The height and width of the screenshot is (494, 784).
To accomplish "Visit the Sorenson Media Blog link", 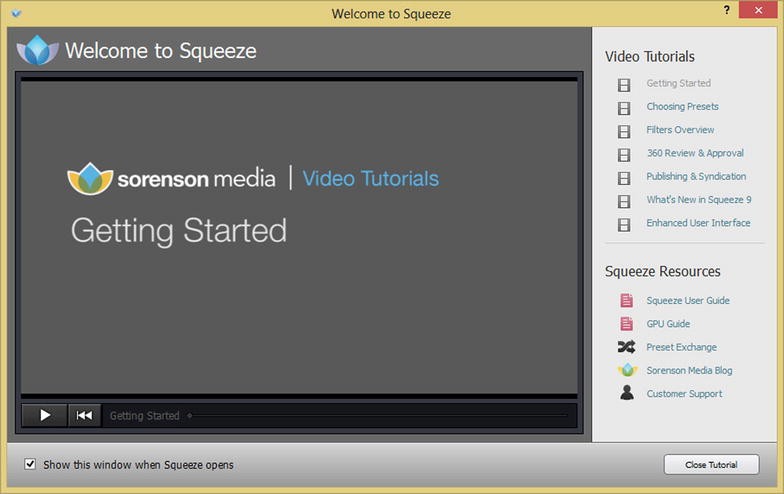I will (x=689, y=370).
